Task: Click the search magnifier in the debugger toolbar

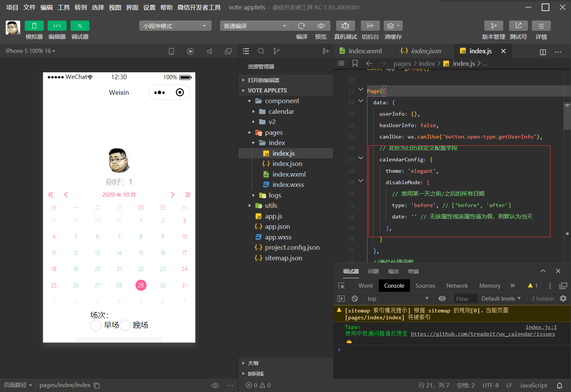Action: tap(261, 51)
